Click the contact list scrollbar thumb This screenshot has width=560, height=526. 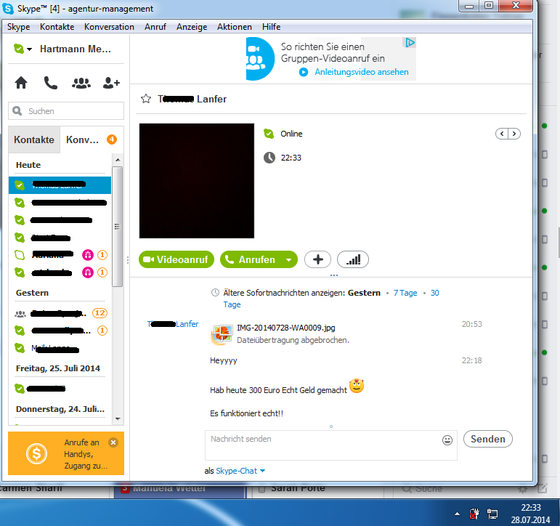pos(117,226)
